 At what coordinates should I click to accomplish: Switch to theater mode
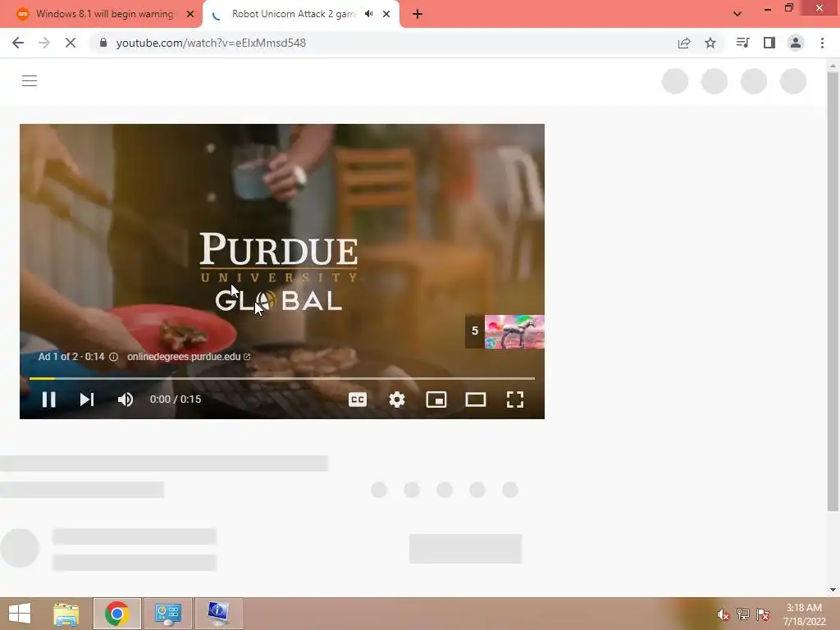[x=476, y=399]
